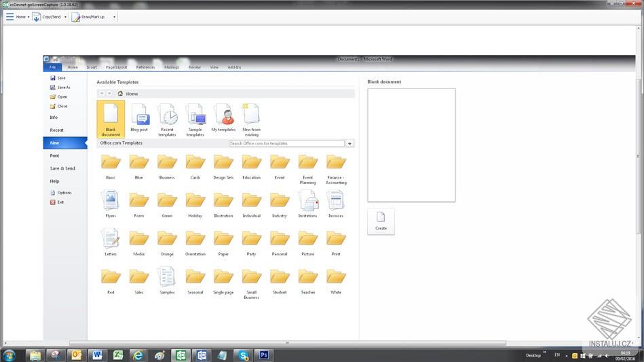Image resolution: width=644 pixels, height=362 pixels.
Task: Open the Flyers templates category
Action: tap(111, 204)
